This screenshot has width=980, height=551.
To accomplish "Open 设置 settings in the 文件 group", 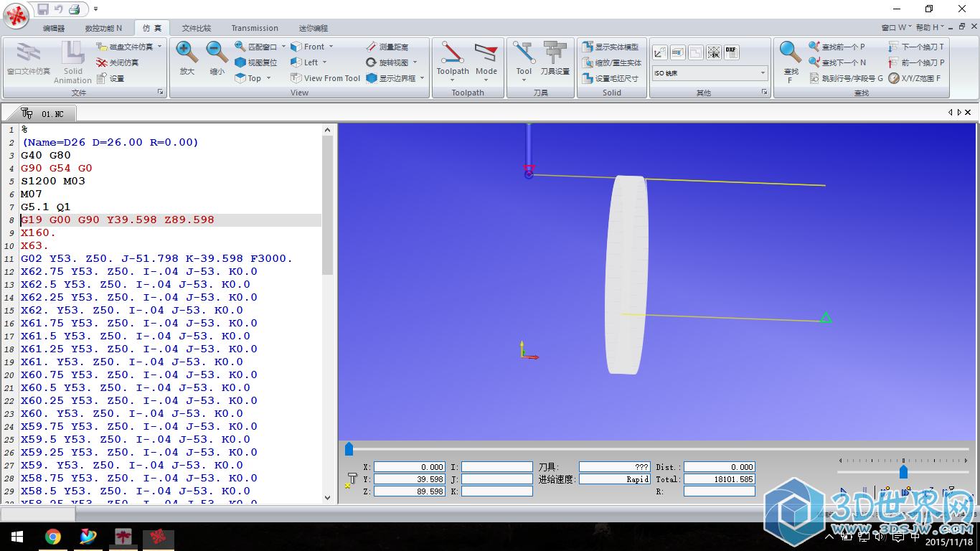I will 110,78.
